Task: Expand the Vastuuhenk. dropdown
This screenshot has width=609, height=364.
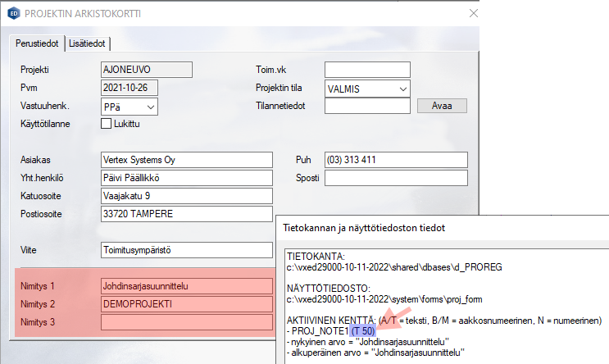Action: tap(150, 106)
